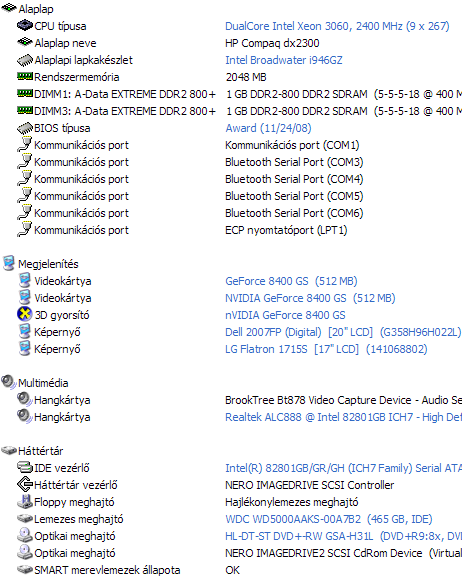Click the speaker icon for BrookTree Hangkártya

25,399
